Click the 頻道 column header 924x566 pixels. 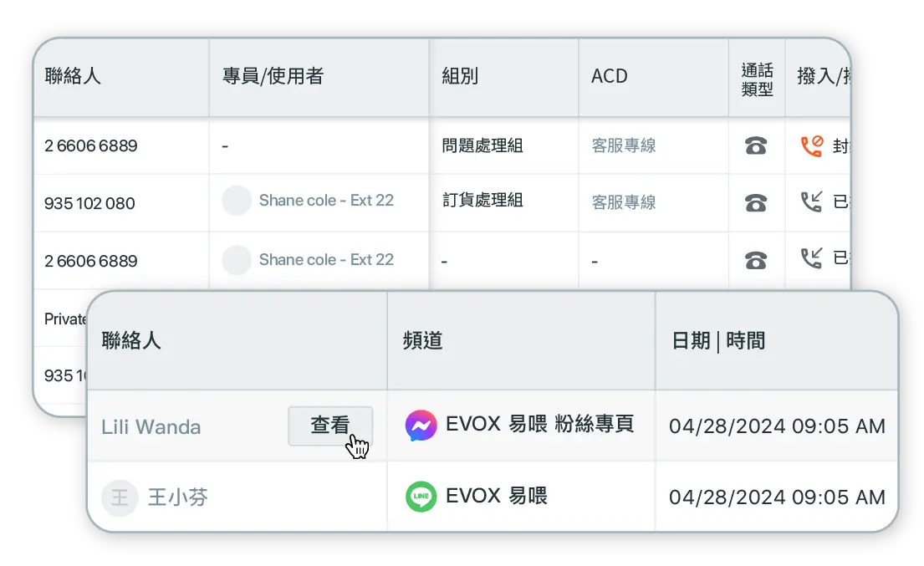click(422, 340)
